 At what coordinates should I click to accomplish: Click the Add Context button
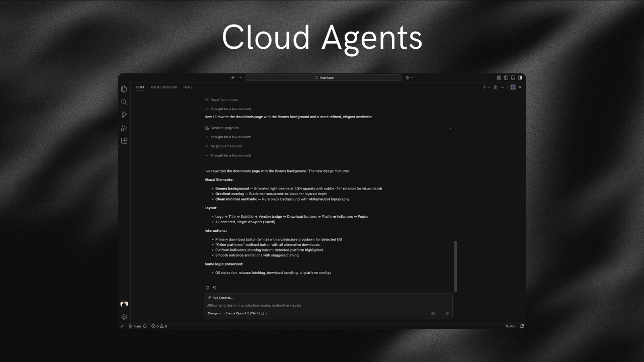tap(221, 297)
